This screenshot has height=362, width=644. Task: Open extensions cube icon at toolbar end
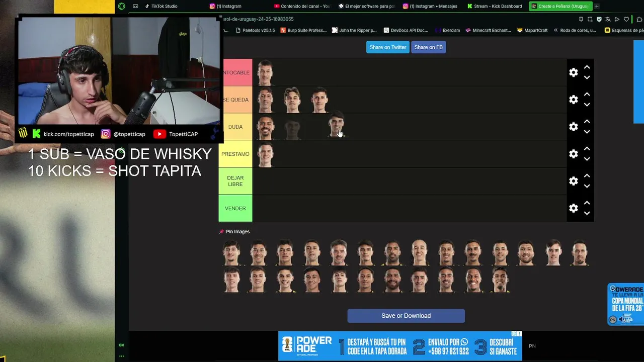[639, 19]
